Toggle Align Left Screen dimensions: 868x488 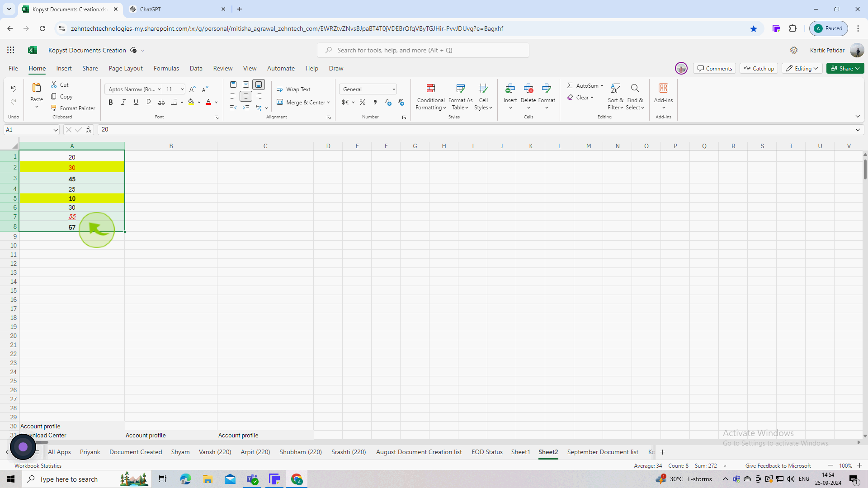[x=233, y=96]
